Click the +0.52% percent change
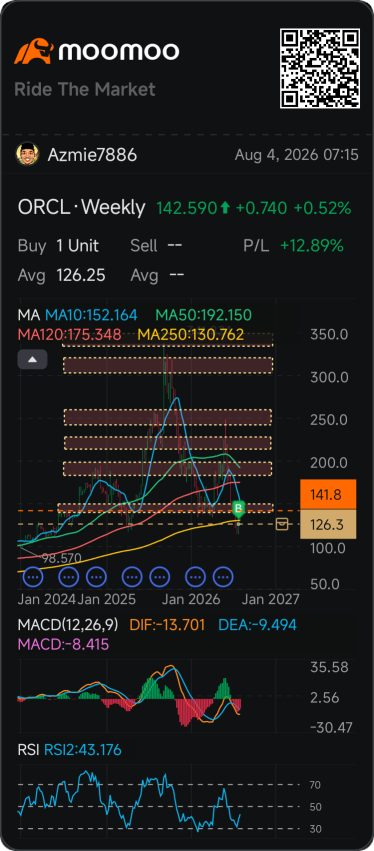374x851 pixels. (322, 208)
